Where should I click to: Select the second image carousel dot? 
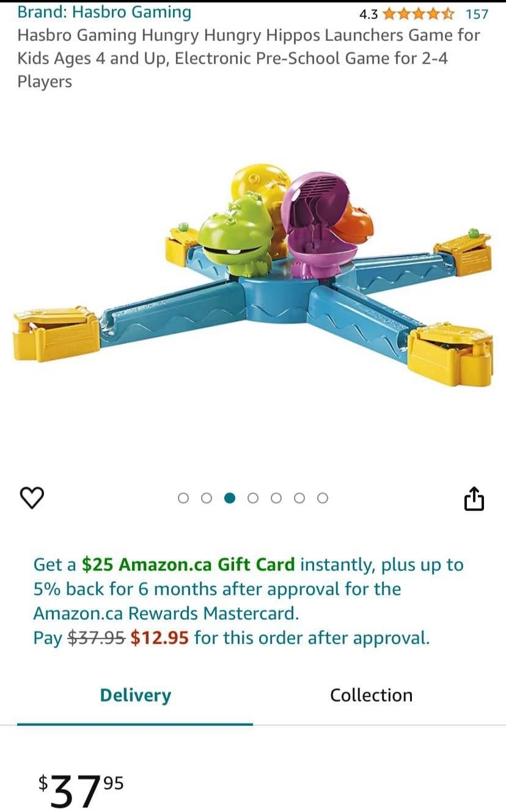[x=207, y=498]
